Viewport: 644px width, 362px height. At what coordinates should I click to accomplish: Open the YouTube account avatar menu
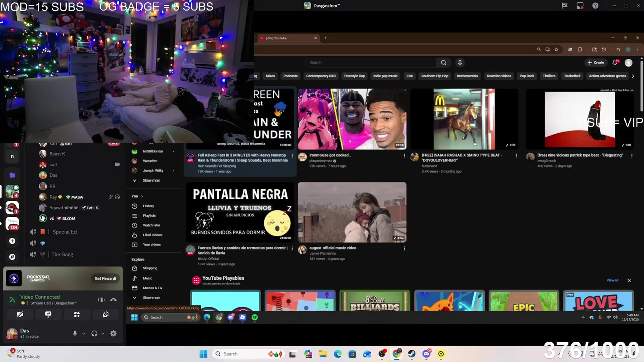click(x=628, y=63)
